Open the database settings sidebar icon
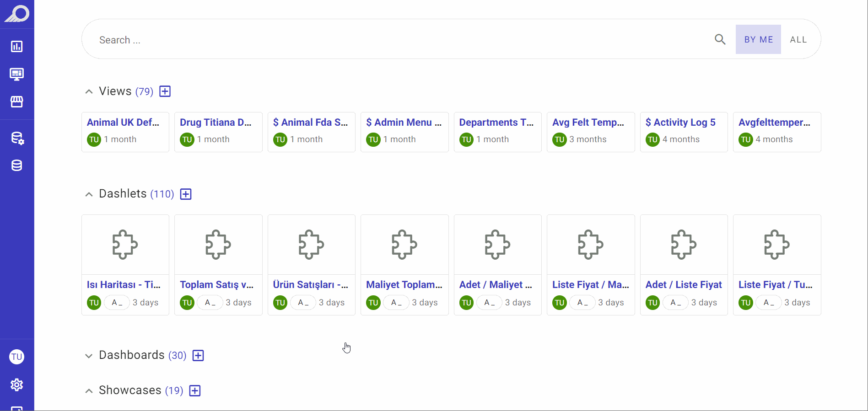Screen dimensions: 868x411 coord(17,138)
